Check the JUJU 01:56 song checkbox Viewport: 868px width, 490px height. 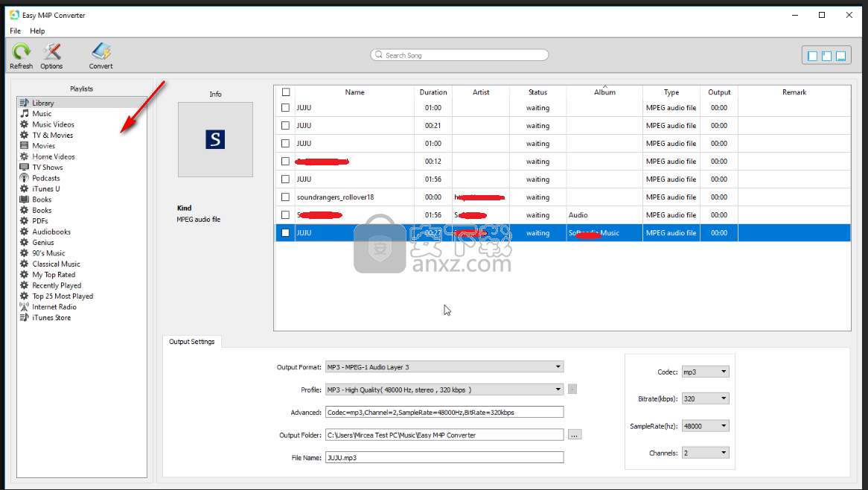coord(286,179)
